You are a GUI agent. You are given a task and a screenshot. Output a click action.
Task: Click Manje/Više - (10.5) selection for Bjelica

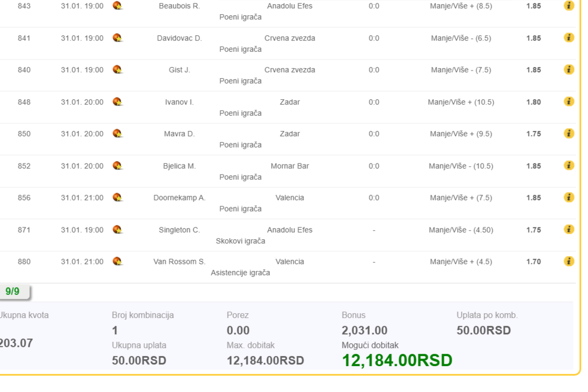click(x=461, y=166)
